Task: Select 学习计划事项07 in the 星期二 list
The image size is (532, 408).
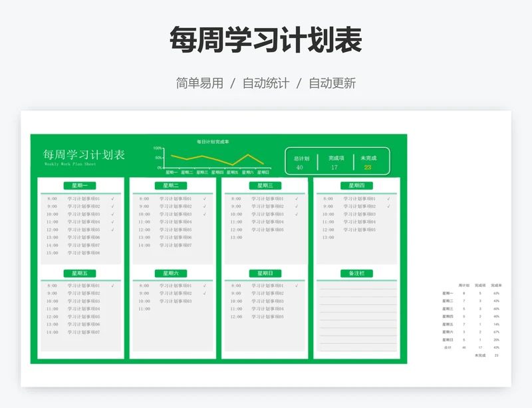Action: [x=176, y=245]
